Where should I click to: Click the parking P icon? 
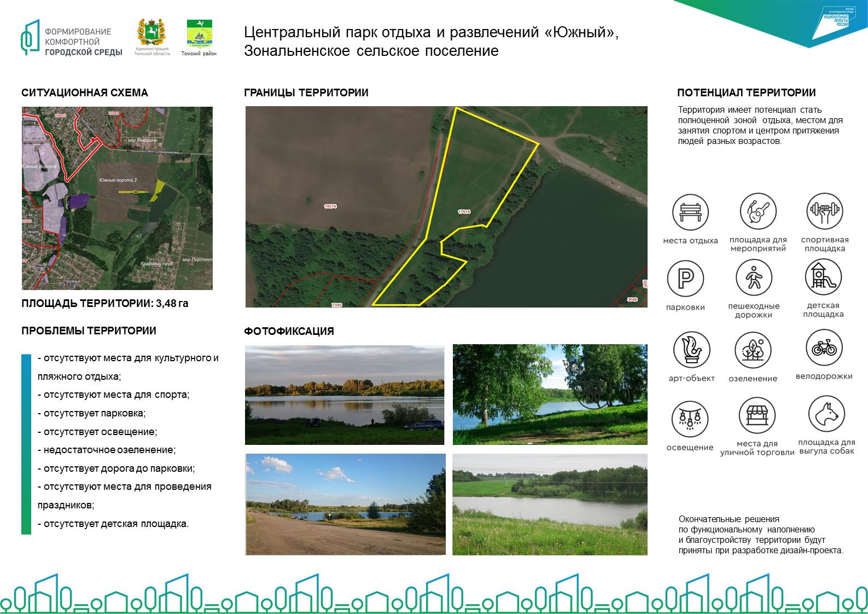pyautogui.click(x=685, y=279)
